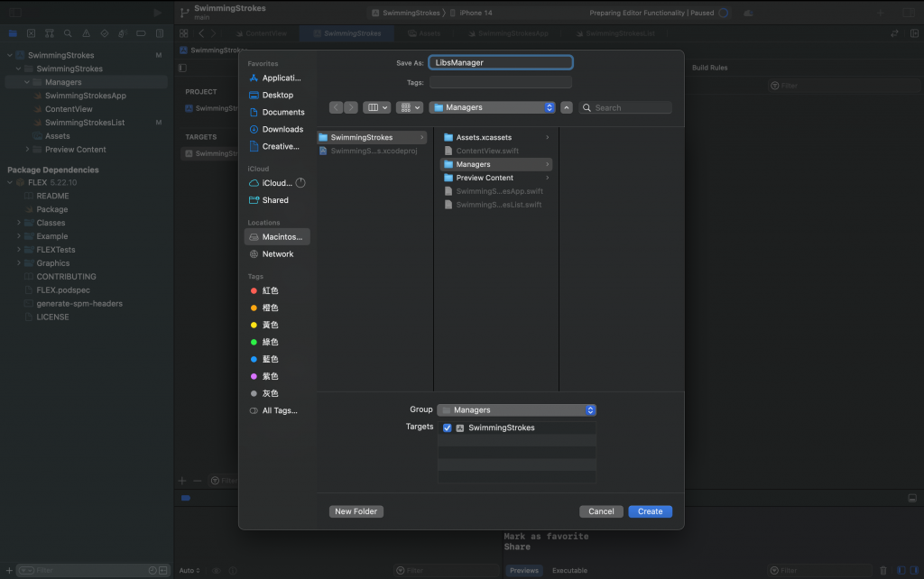Viewport: 924px width, 579px height.
Task: Click the trash icon in debug area
Action: 882,570
